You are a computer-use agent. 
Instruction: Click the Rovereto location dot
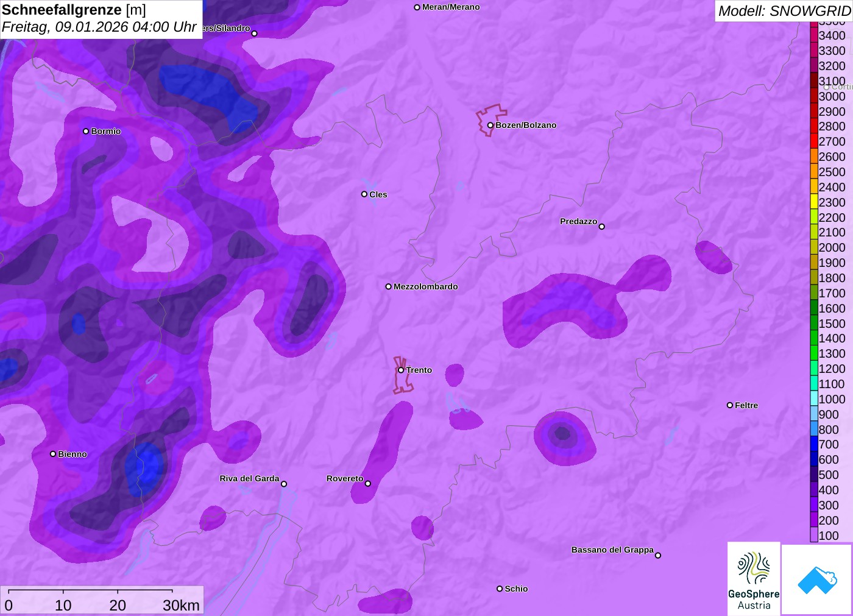click(x=368, y=484)
